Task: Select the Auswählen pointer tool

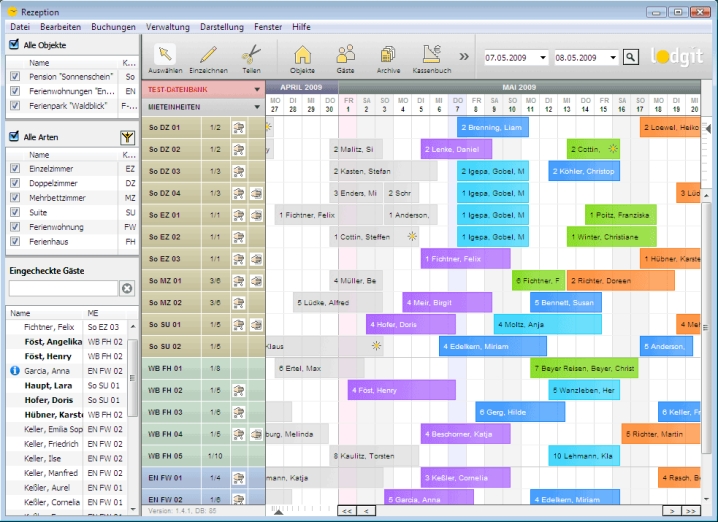Action: (165, 58)
